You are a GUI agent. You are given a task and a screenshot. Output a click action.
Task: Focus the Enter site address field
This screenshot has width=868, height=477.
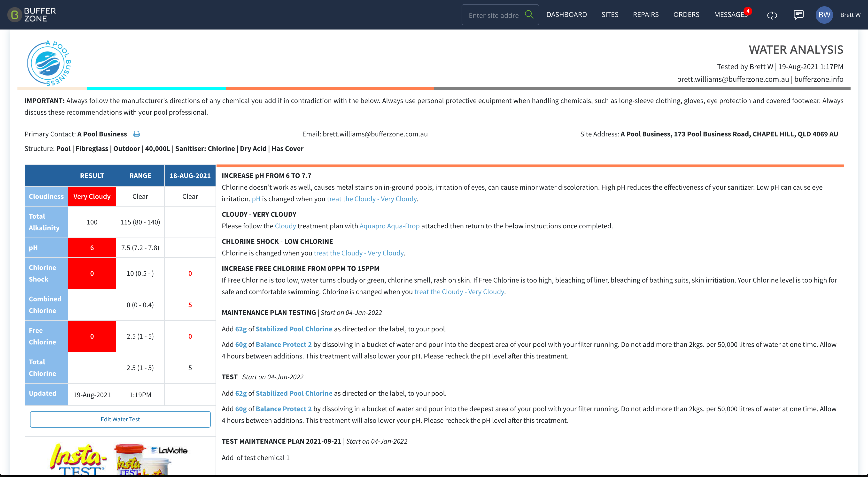pos(494,15)
